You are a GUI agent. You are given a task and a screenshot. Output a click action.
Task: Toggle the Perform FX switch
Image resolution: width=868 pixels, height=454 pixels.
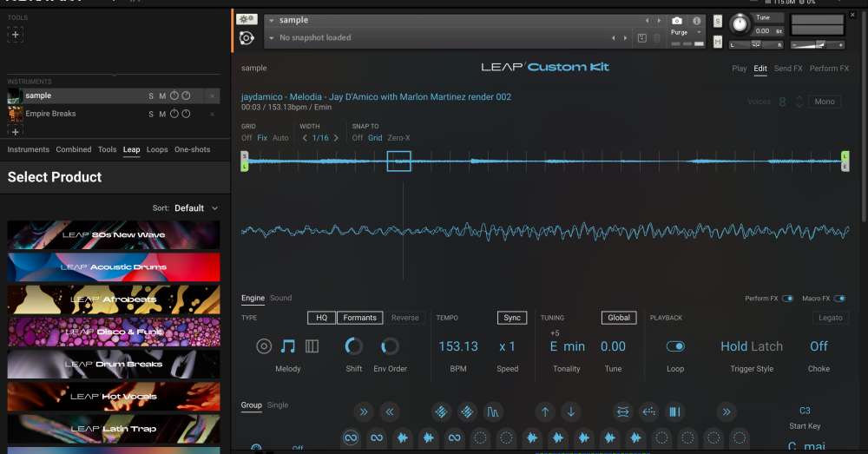[x=787, y=299]
